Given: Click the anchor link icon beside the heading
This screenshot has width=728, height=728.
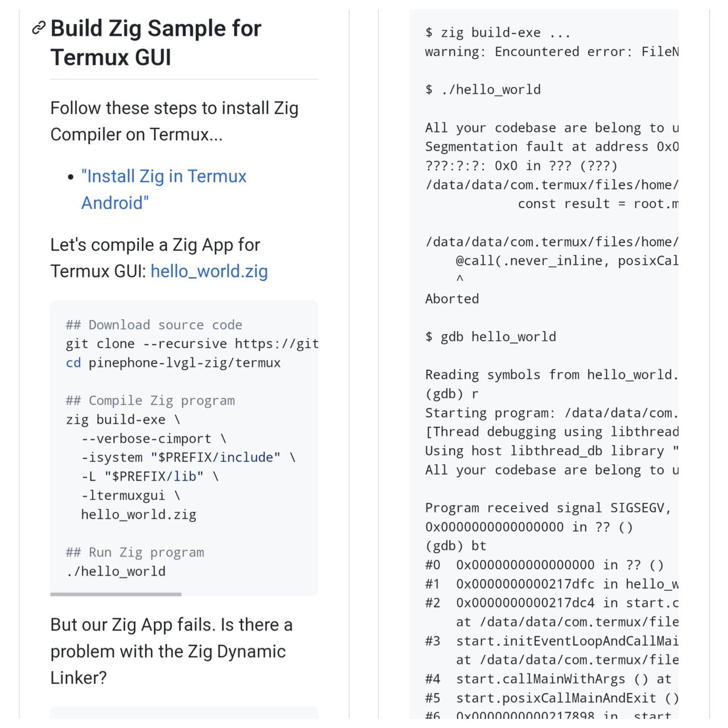Looking at the screenshot, I should (x=39, y=28).
